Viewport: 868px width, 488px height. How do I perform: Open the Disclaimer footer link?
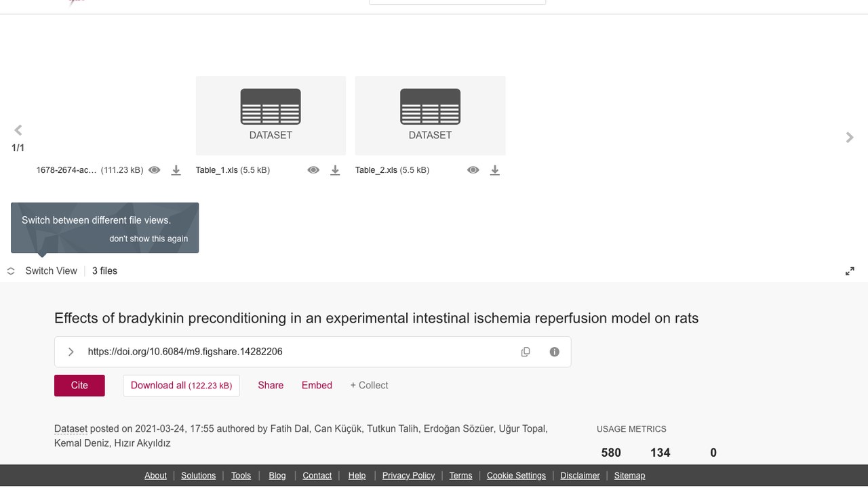[580, 476]
